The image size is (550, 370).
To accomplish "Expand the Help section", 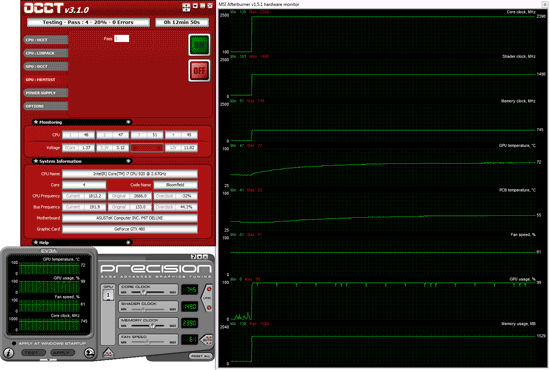I will coord(128,242).
